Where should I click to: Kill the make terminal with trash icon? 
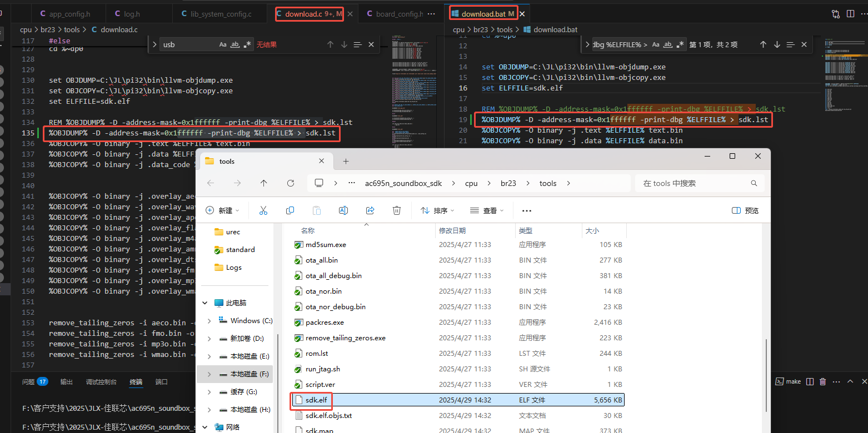[x=823, y=381]
